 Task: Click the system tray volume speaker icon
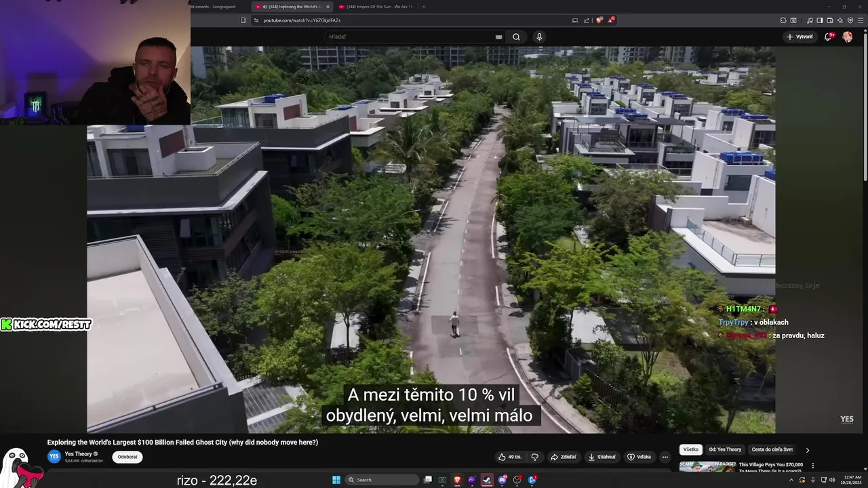coord(832,480)
